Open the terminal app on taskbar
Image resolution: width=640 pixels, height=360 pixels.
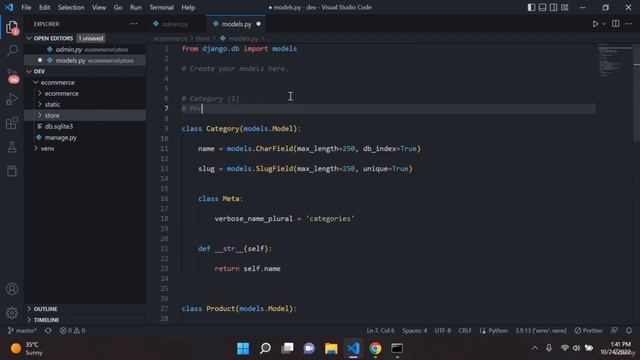(x=397, y=349)
